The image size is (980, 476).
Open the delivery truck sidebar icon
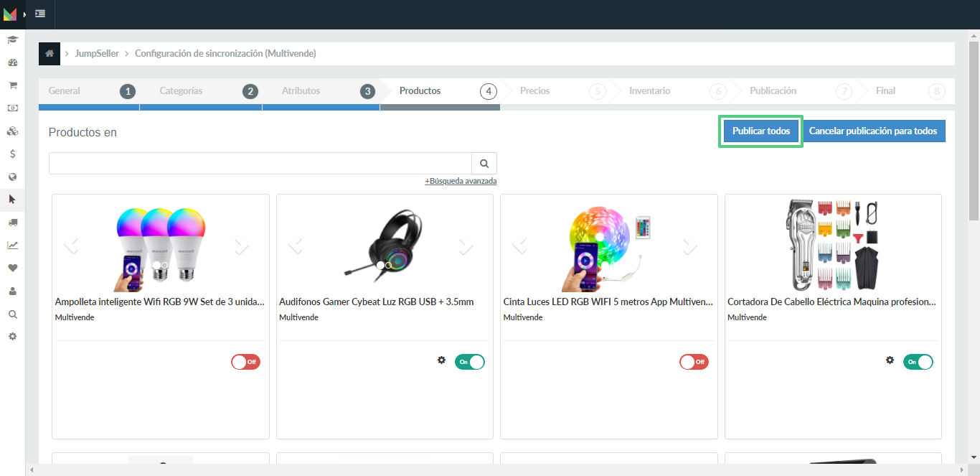tap(12, 223)
